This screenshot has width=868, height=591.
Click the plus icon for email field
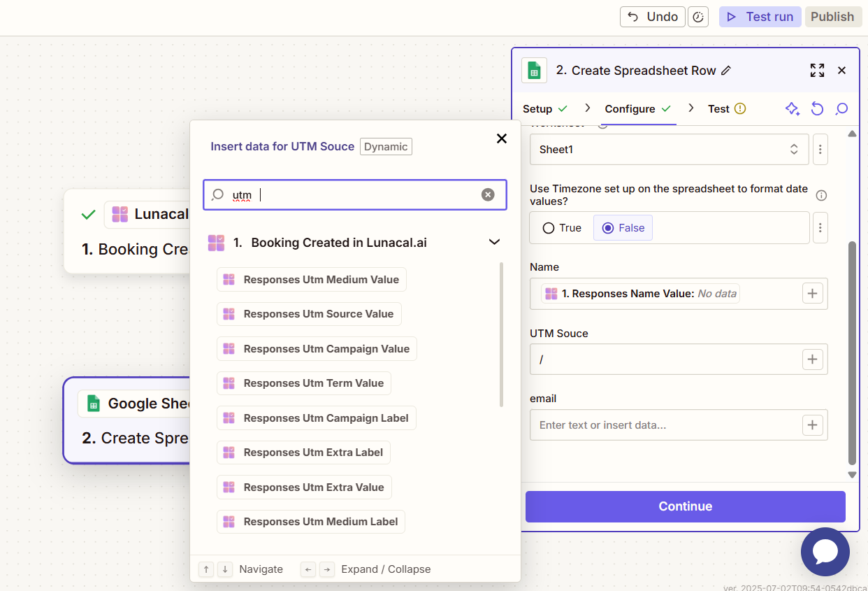point(812,425)
